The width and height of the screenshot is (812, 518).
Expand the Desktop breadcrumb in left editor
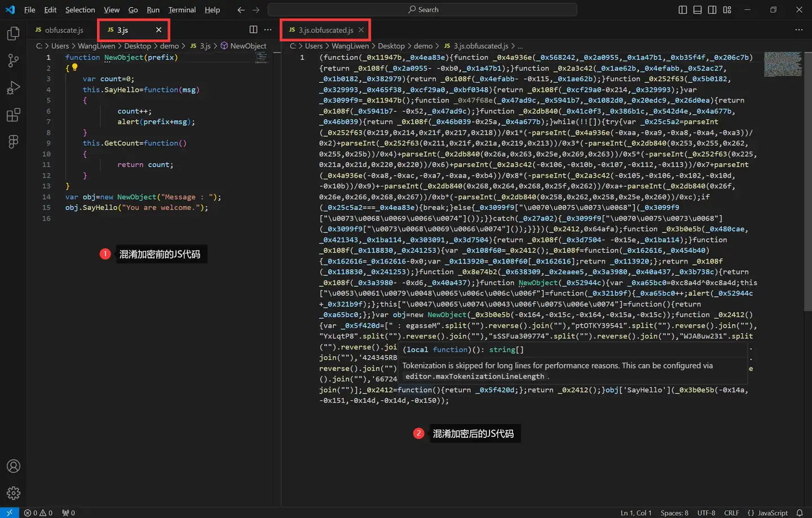138,46
